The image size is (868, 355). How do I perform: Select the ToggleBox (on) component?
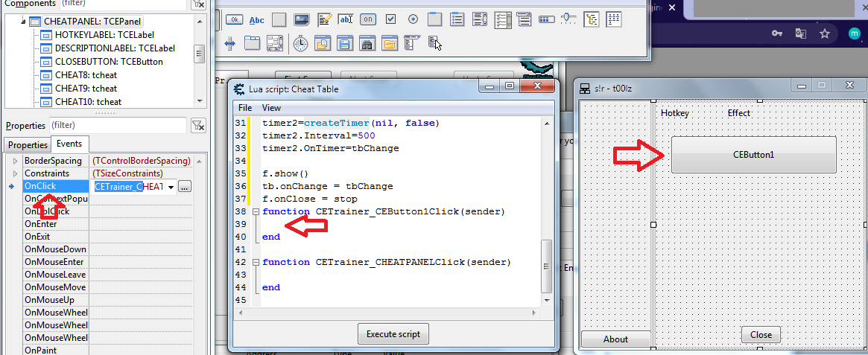[x=368, y=19]
